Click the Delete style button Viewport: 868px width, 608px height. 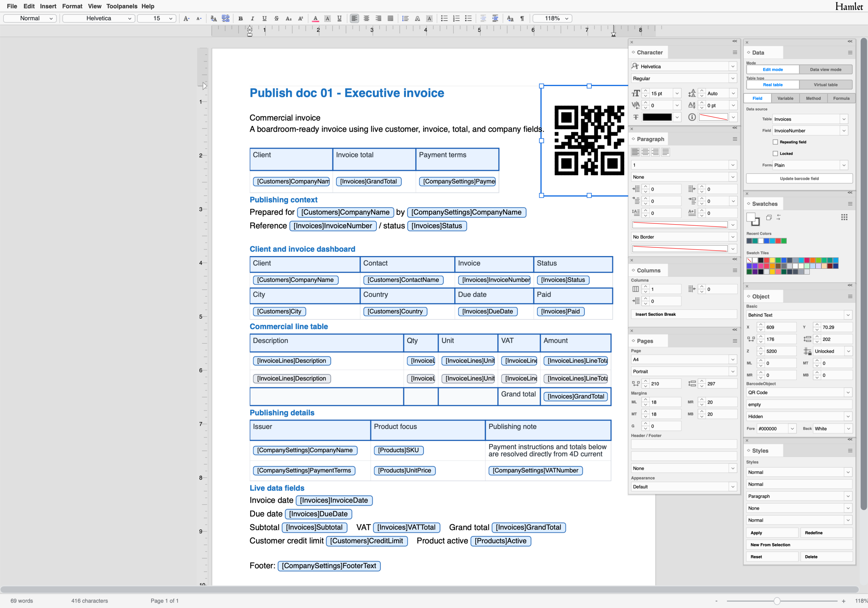pyautogui.click(x=826, y=557)
